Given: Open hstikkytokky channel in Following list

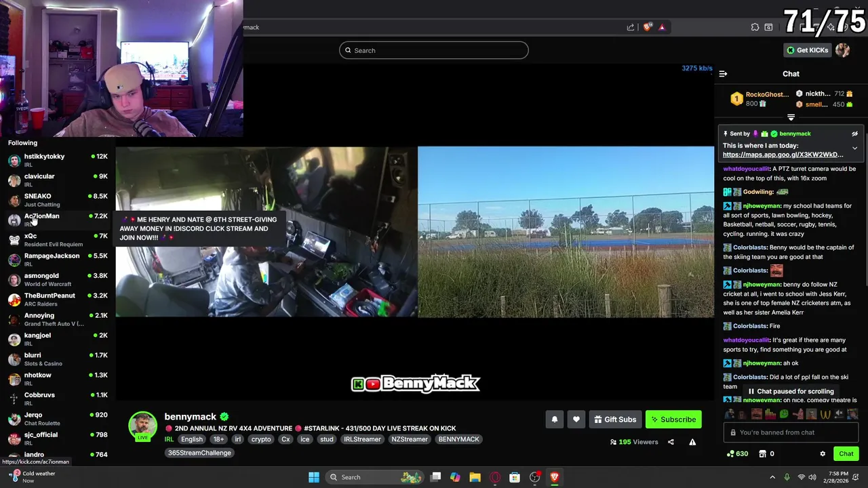Looking at the screenshot, I should tap(58, 160).
